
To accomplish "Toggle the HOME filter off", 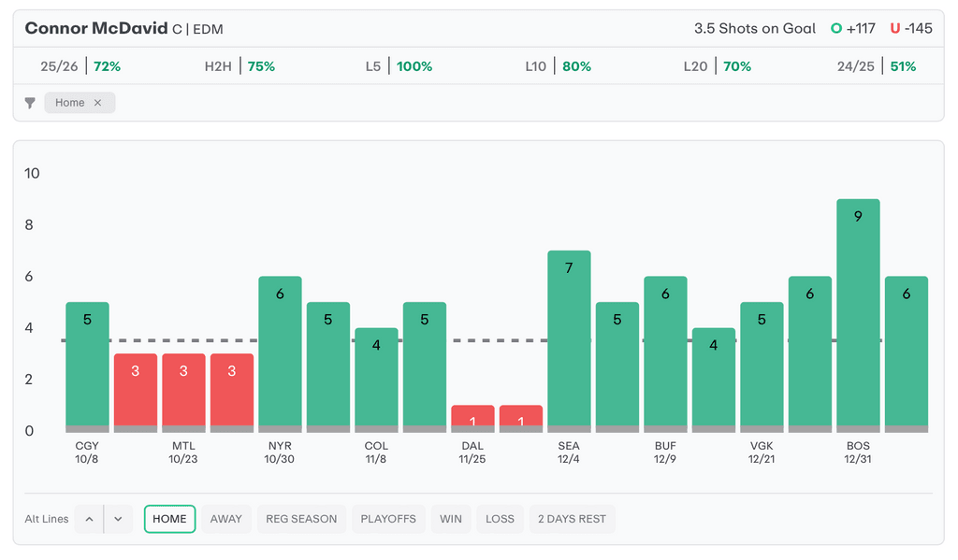I will coord(169,519).
